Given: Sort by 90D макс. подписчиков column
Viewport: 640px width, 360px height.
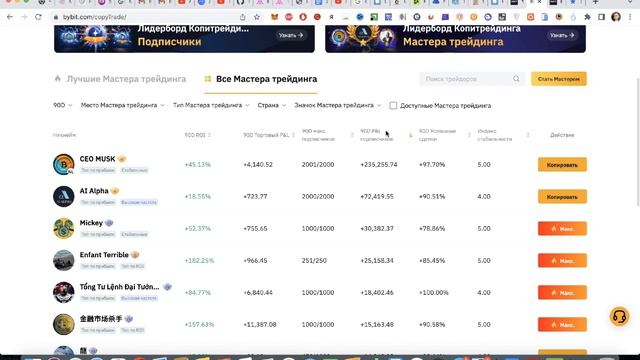Looking at the screenshot, I should tap(328, 135).
